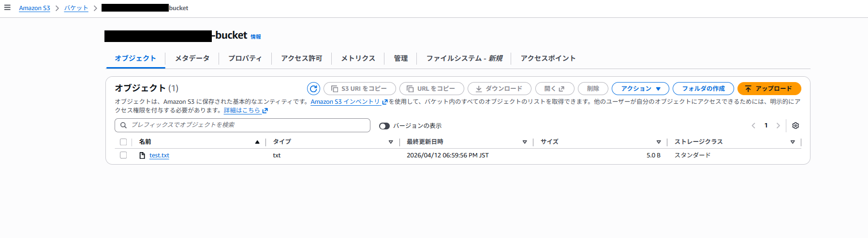Expand the アクション dropdown menu

tap(640, 89)
